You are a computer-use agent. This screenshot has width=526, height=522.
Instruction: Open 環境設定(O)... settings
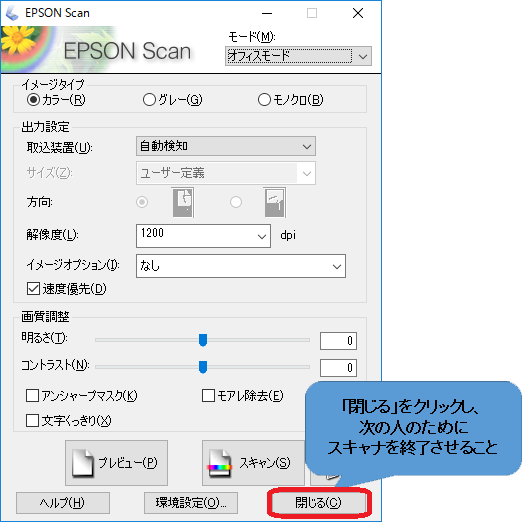point(191,503)
